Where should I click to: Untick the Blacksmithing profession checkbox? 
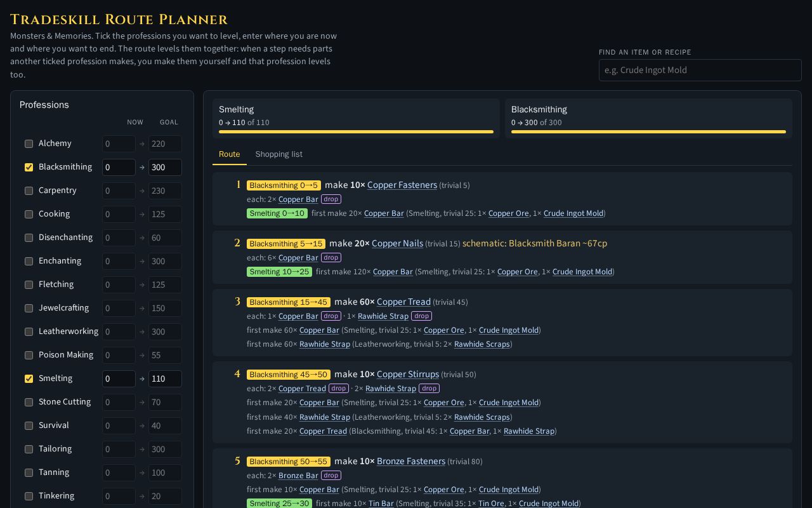(29, 167)
